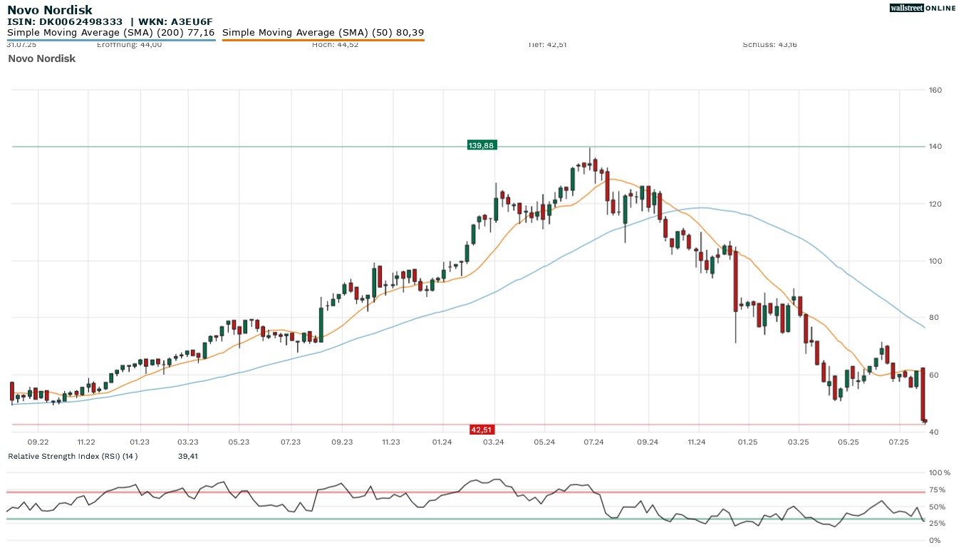This screenshot has width=961, height=560.
Task: Click the wallstreet ONLINE logo
Action: [x=923, y=9]
